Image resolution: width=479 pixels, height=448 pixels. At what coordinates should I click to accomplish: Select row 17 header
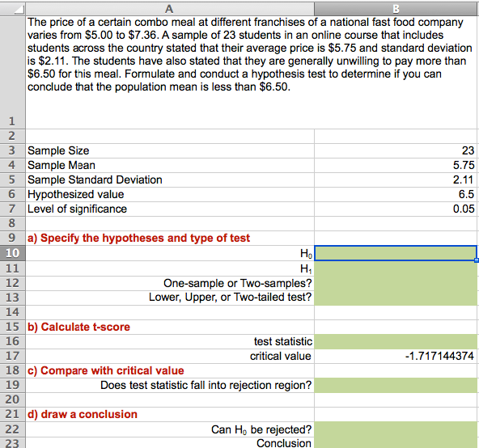tap(12, 356)
